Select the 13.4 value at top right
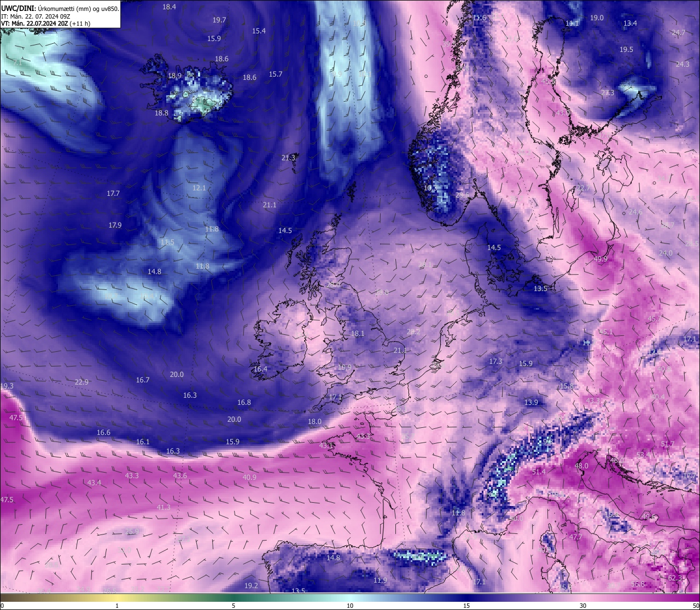Image resolution: width=700 pixels, height=610 pixels. [x=630, y=24]
